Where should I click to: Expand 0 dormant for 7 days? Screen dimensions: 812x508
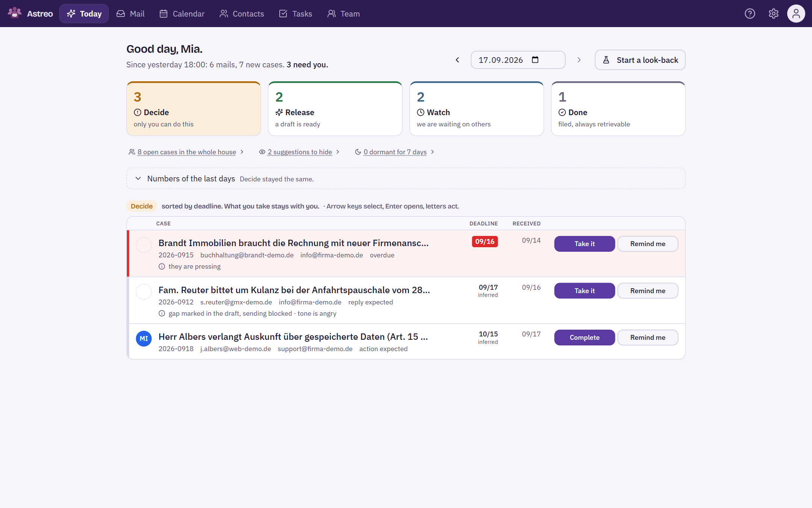coord(395,152)
